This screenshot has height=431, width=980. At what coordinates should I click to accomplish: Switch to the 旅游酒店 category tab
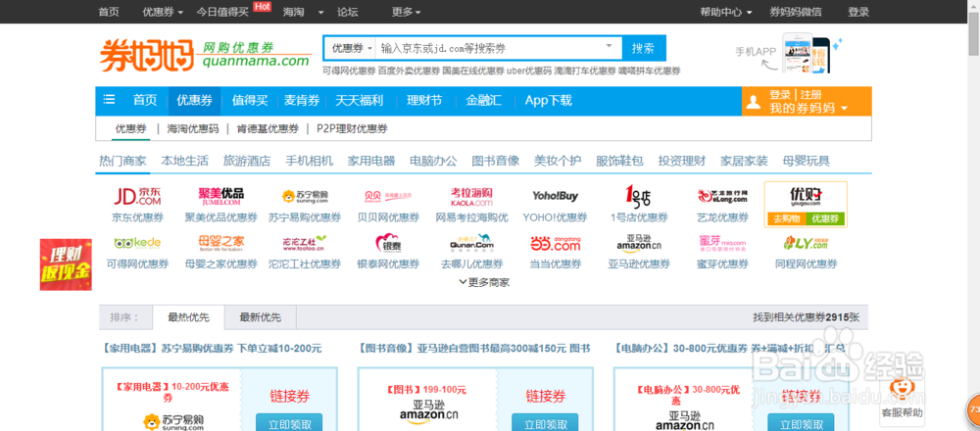[247, 162]
